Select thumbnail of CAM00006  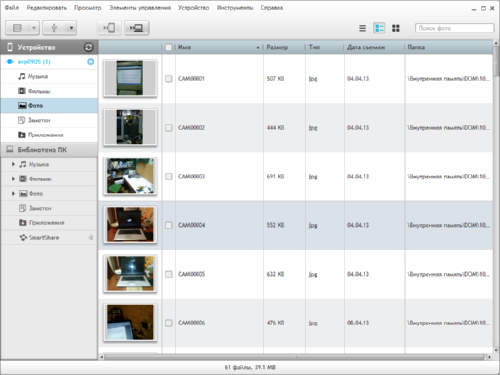(x=130, y=323)
